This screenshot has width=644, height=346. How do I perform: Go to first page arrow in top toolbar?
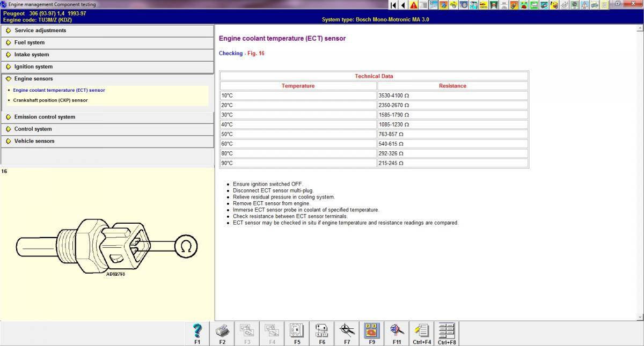(x=393, y=5)
